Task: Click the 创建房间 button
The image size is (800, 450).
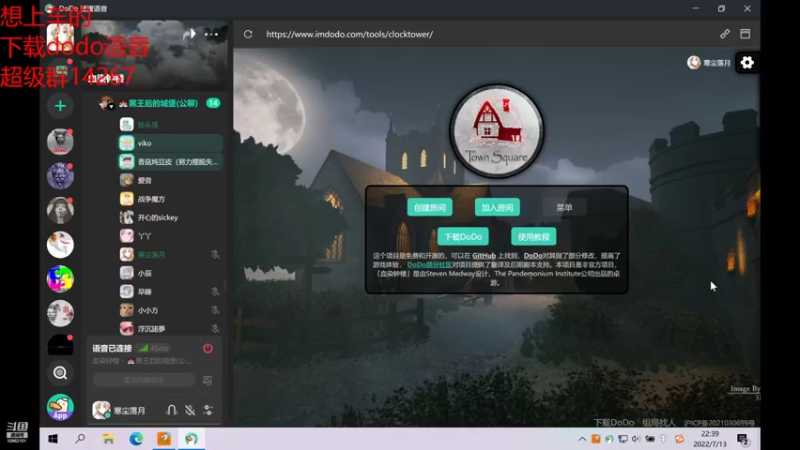Action: 430,208
